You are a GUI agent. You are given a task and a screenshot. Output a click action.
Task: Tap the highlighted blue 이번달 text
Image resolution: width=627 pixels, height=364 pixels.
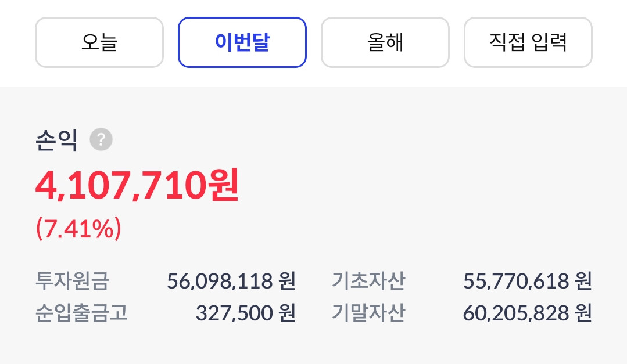click(x=242, y=42)
